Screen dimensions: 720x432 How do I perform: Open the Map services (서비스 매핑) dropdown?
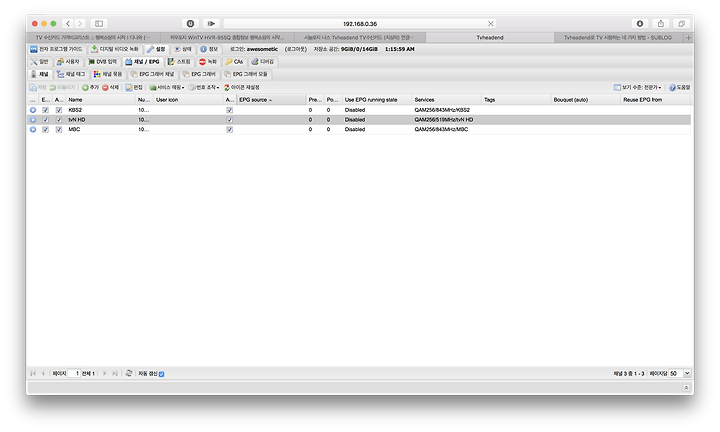click(x=167, y=87)
